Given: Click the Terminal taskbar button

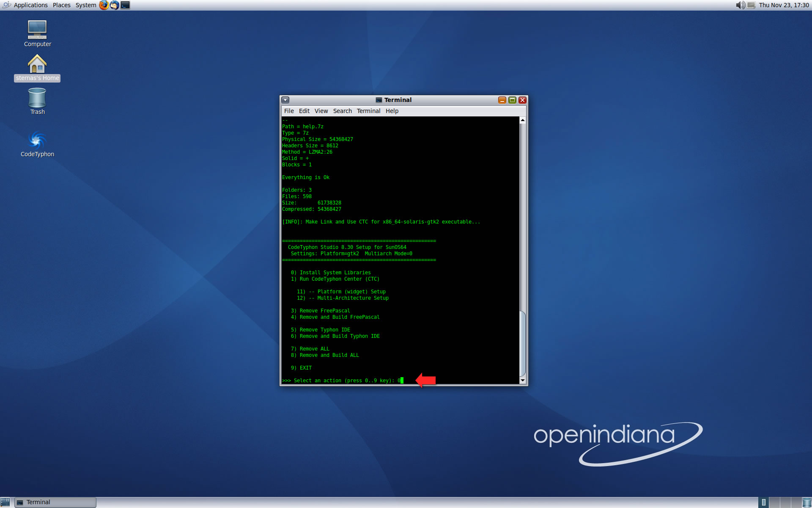Looking at the screenshot, I should click(55, 502).
